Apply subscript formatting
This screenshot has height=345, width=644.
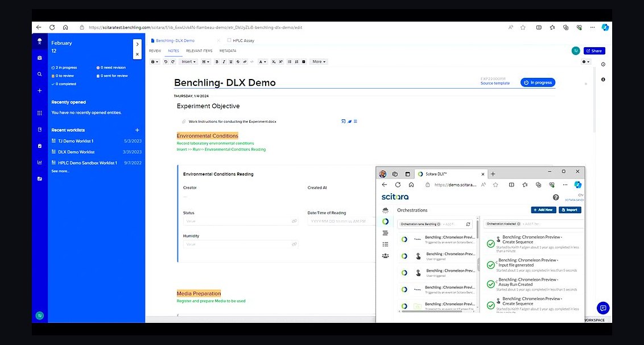coord(274,61)
